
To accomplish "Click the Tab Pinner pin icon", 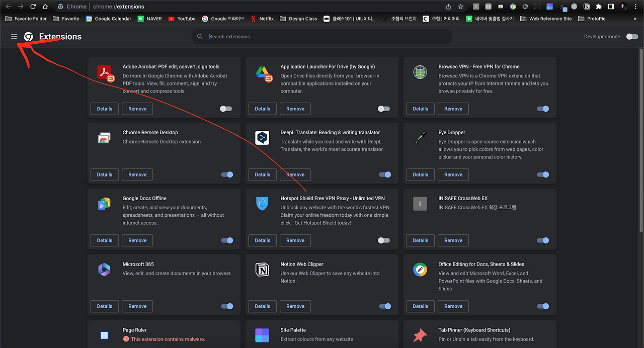I will click(x=420, y=335).
